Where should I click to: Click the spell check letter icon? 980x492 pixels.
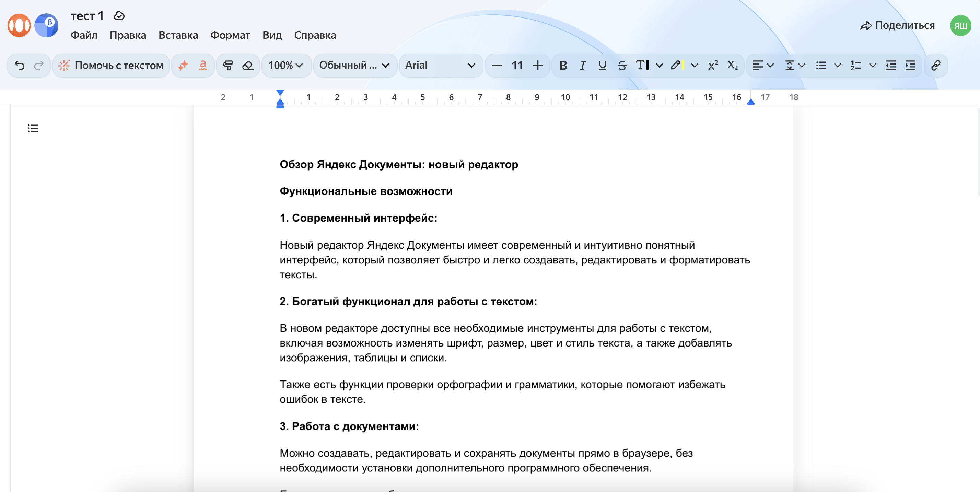[203, 66]
